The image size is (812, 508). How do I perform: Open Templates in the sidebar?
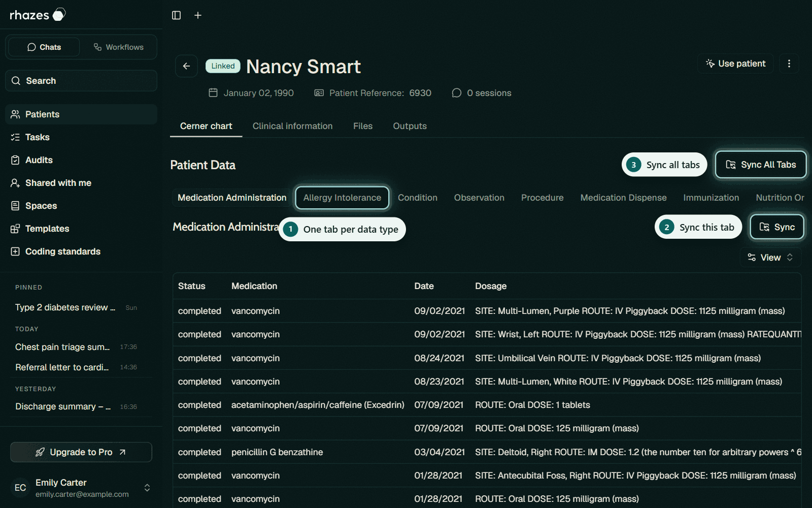81,229
